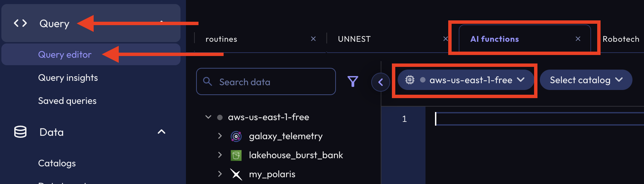The image size is (644, 184).
Task: Focus the Search data field
Action: [271, 82]
